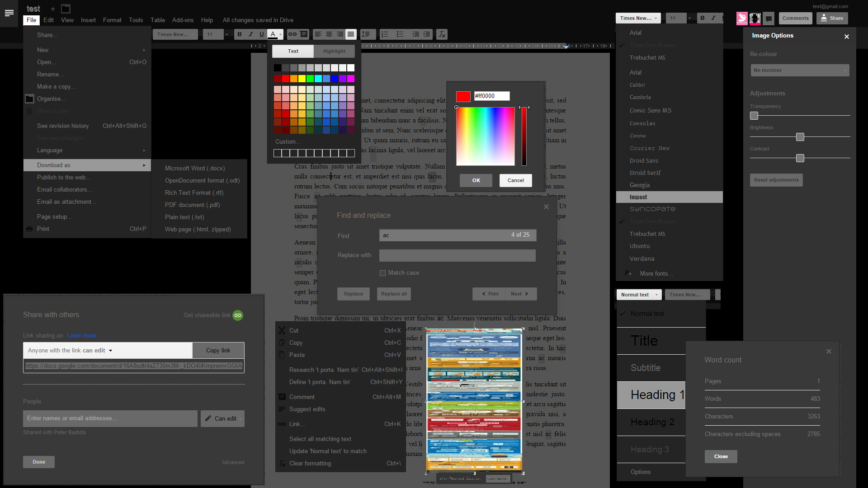Choose PDF document download format
The width and height of the screenshot is (868, 488).
(192, 205)
